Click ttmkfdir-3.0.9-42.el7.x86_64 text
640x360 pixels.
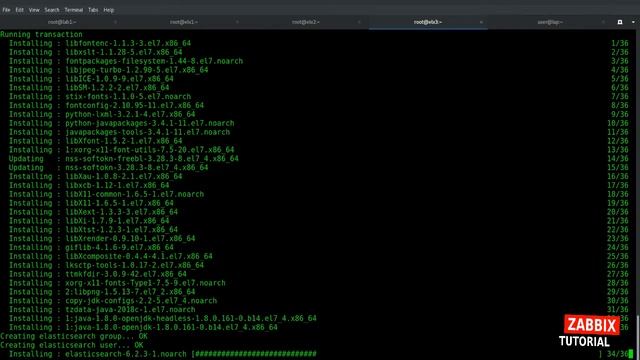coord(126,274)
